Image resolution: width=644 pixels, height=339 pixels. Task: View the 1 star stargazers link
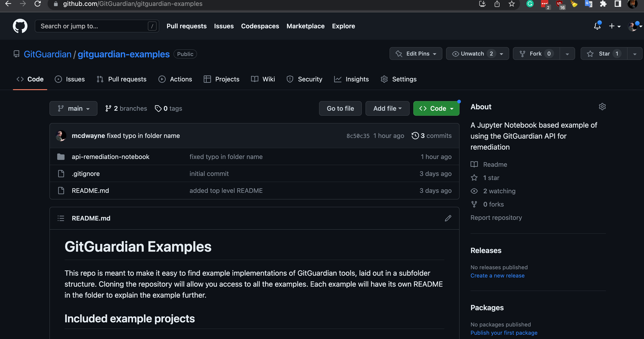(485, 178)
